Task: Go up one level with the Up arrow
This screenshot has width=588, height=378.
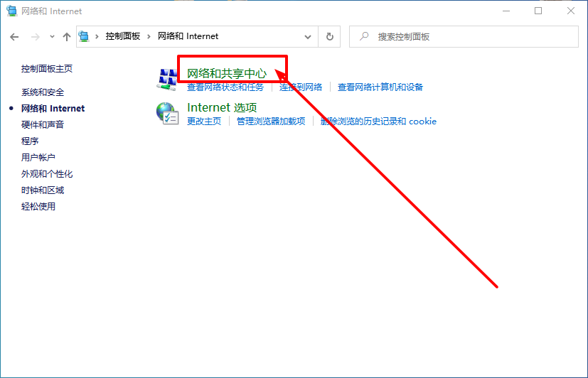Action: click(x=67, y=37)
